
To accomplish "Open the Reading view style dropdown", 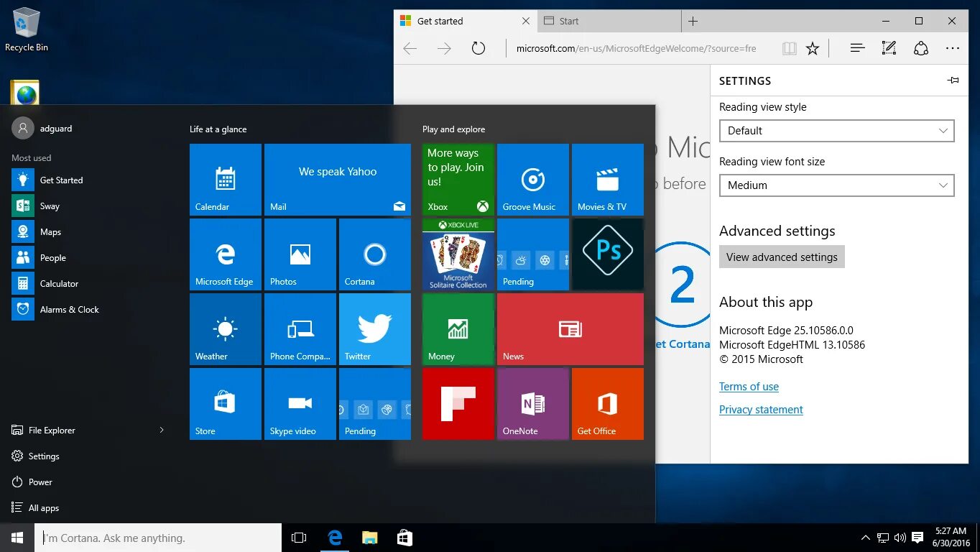I will point(837,131).
